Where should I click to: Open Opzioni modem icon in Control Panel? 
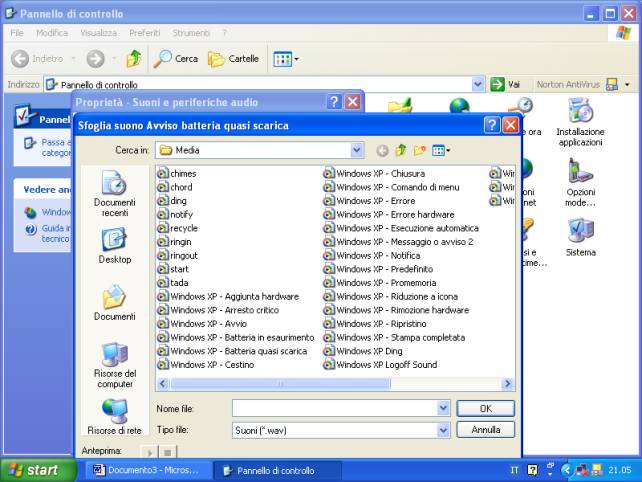click(581, 183)
